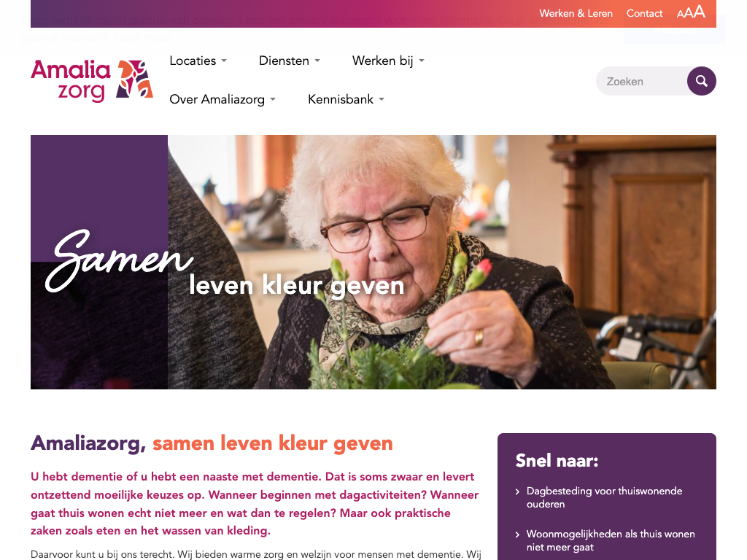747x560 pixels.
Task: Expand the Locaties dropdown menu
Action: coord(198,61)
